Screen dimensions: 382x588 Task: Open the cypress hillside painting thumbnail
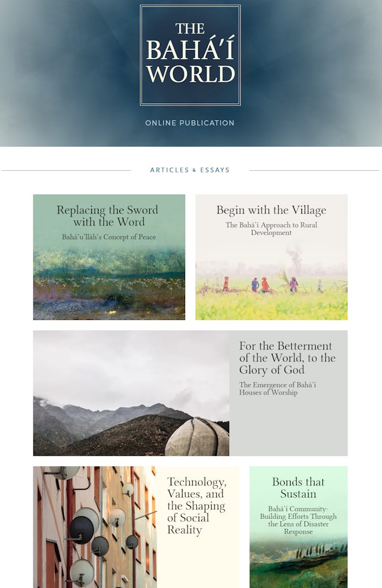298,562
